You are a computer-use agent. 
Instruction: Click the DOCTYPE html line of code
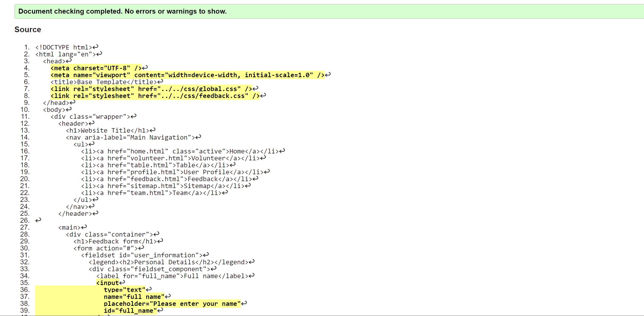(64, 47)
